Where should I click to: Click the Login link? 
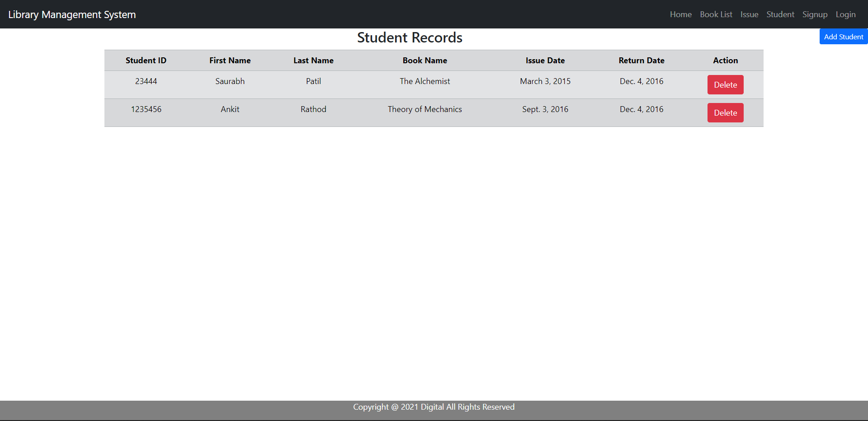click(x=846, y=14)
